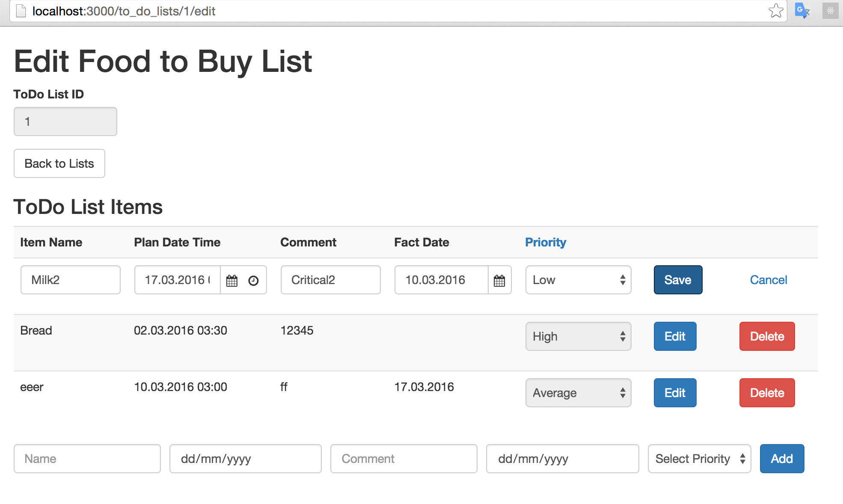
Task: Open Fact Date calendar icon
Action: click(499, 281)
